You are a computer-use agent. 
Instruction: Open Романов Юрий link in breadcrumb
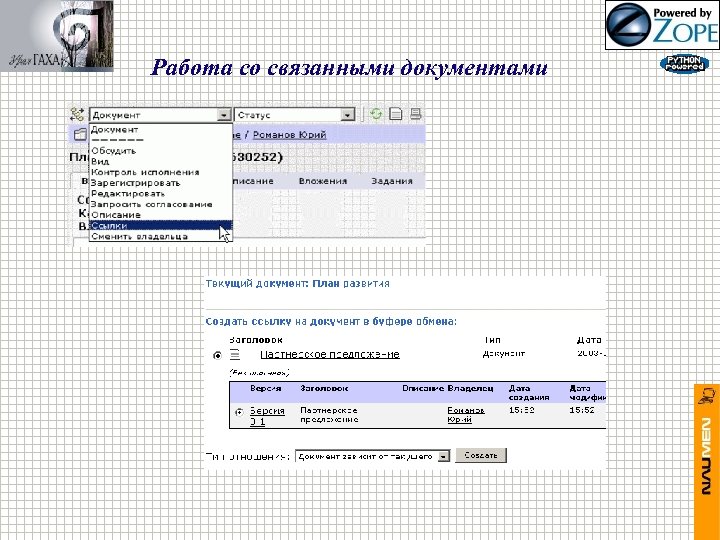click(289, 135)
